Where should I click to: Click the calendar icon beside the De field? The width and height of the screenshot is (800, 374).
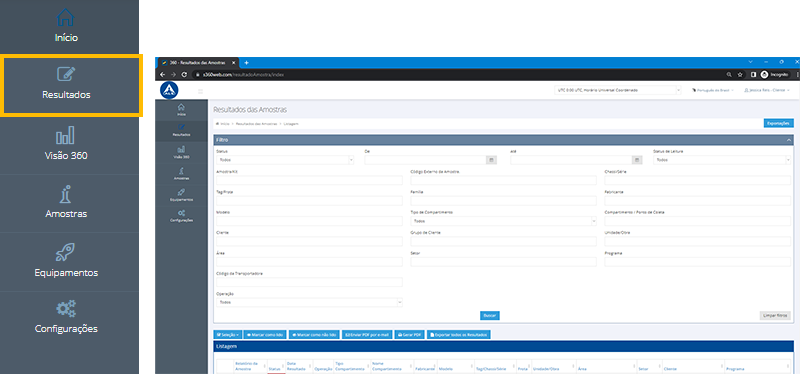tap(491, 160)
